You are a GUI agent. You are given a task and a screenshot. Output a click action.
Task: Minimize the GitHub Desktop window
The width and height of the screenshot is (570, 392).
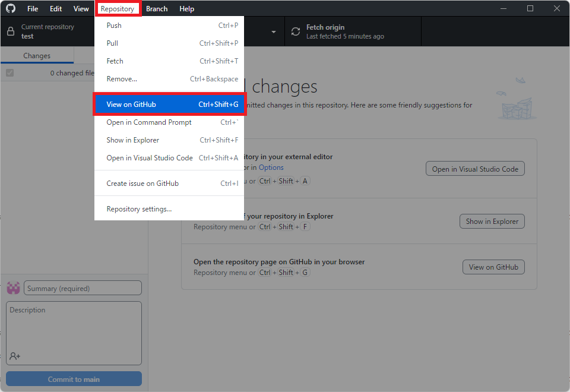tap(503, 8)
